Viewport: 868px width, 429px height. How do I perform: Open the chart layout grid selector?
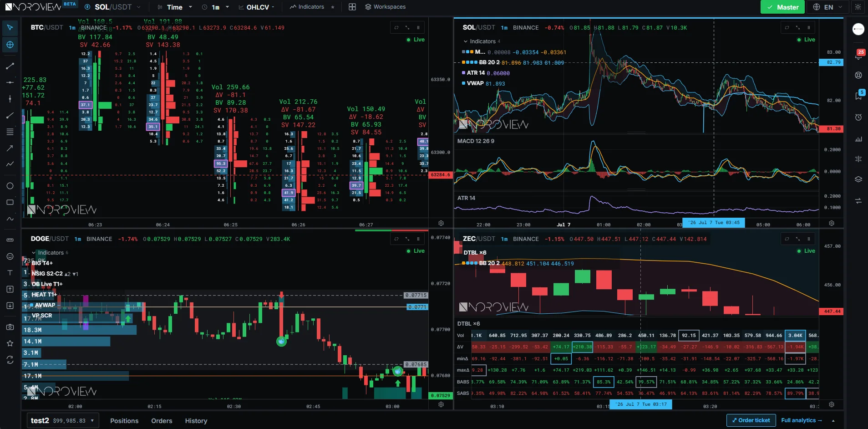pos(352,7)
